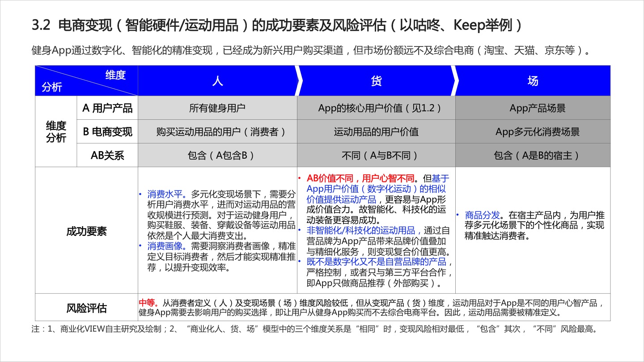Select the blue header 人
The height and width of the screenshot is (362, 644).
217,81
